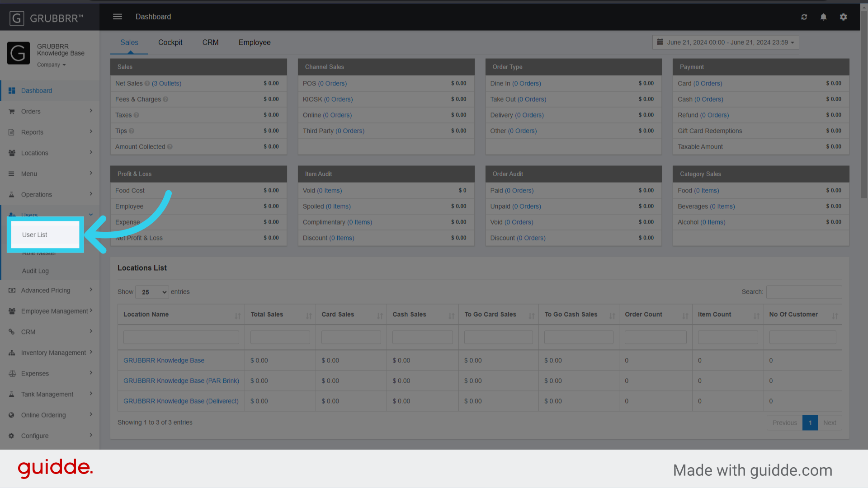Expand the Configure sidebar section
The width and height of the screenshot is (868, 488).
91,435
